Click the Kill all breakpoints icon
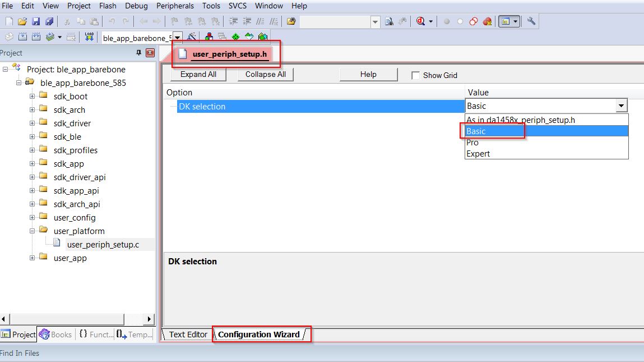 pyautogui.click(x=487, y=22)
